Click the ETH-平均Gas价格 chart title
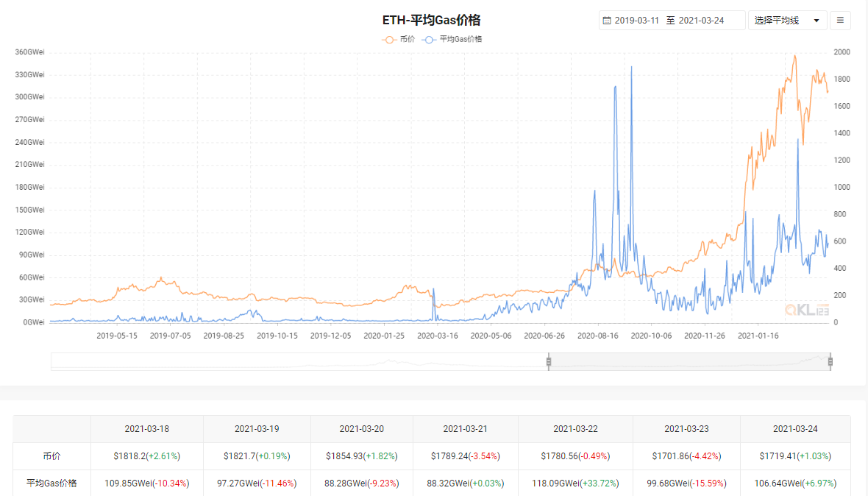 (431, 21)
